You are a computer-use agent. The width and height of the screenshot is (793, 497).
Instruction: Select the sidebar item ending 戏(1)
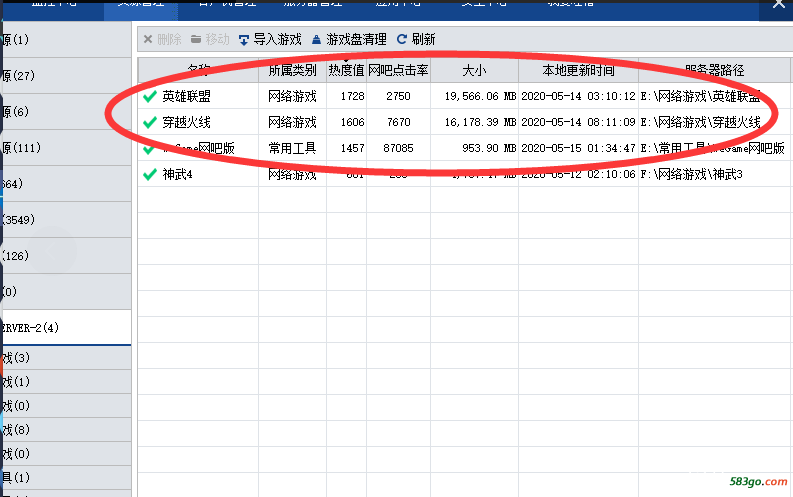click(x=66, y=382)
